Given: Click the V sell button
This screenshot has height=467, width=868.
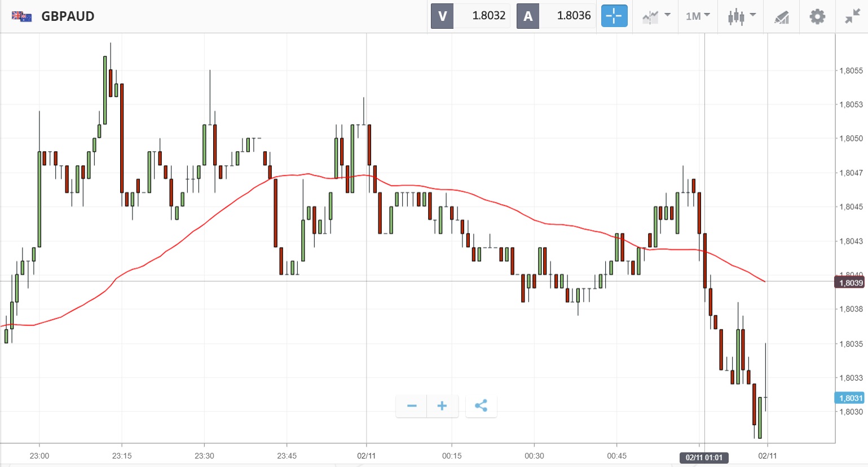Looking at the screenshot, I should 442,16.
